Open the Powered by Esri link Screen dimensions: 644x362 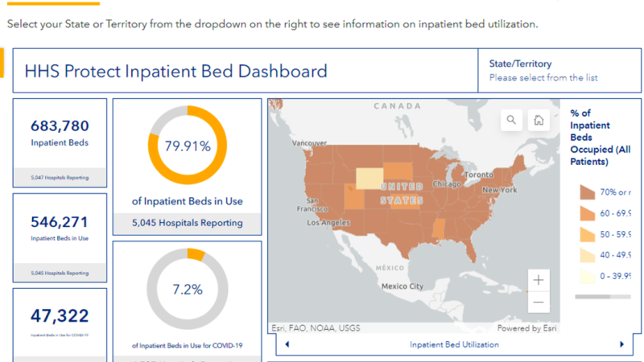click(527, 328)
